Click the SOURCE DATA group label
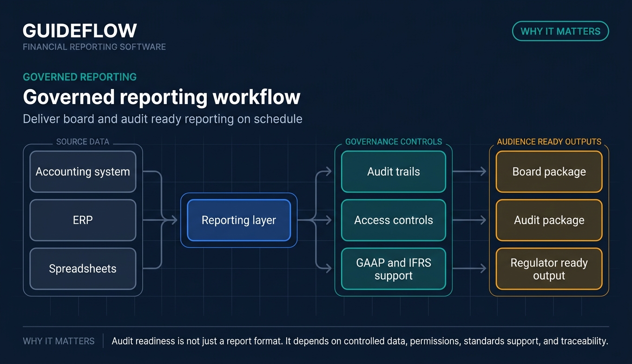The width and height of the screenshot is (632, 364). (82, 142)
